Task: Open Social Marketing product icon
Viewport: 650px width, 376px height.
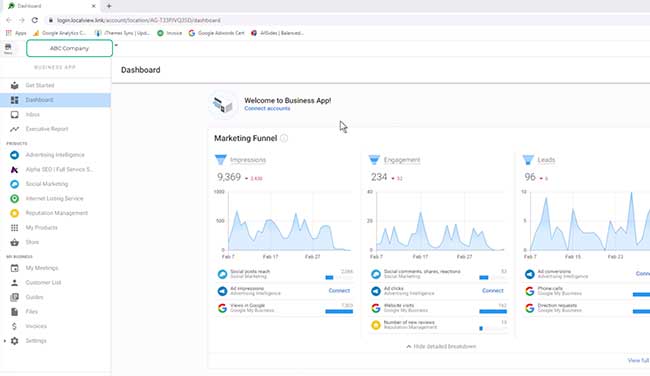Action: click(x=15, y=184)
